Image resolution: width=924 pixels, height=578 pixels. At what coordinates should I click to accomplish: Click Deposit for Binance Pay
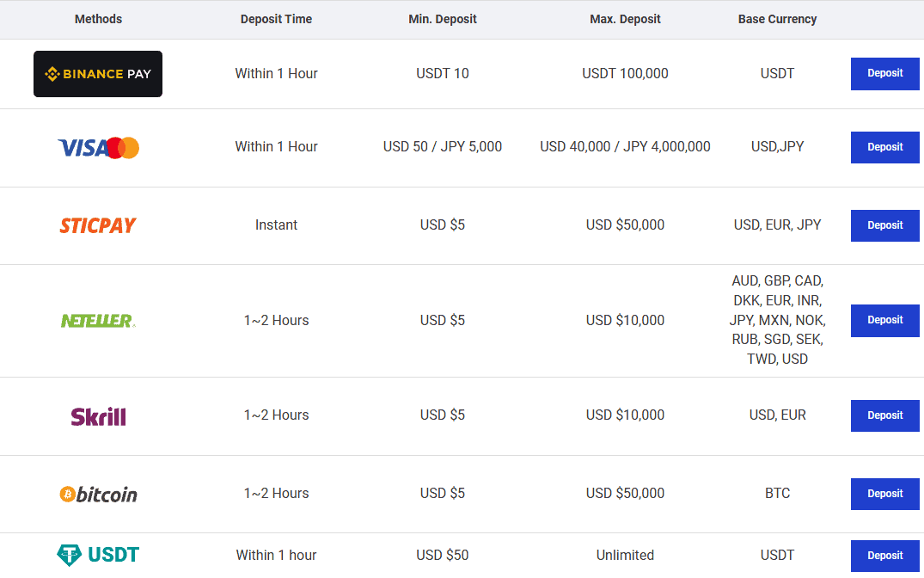[884, 74]
